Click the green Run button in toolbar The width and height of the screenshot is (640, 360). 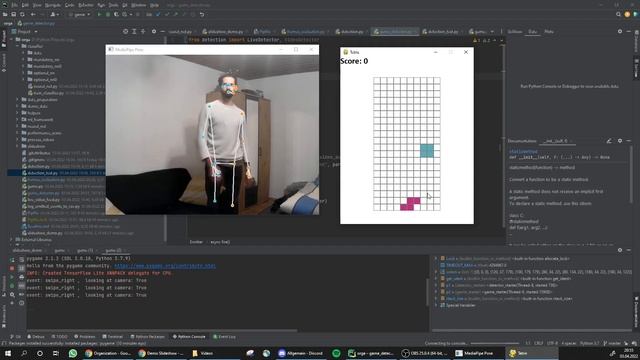coord(99,14)
